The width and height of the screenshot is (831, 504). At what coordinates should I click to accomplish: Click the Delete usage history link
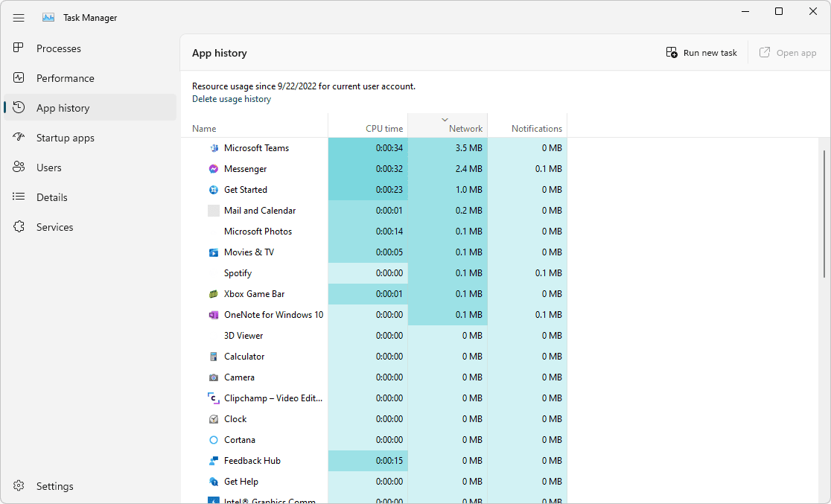[231, 98]
